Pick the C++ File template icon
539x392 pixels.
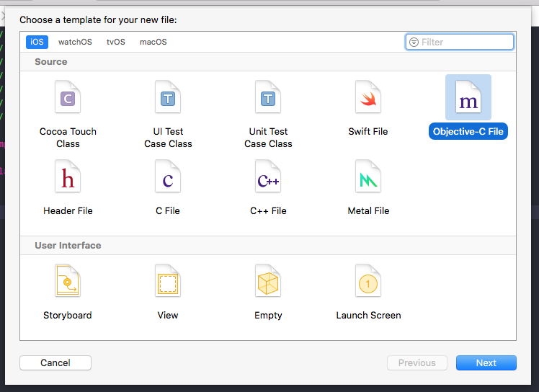tap(268, 177)
